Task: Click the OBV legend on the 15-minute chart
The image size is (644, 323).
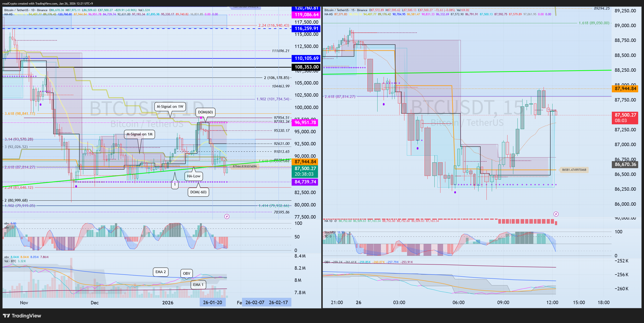Action: tap(327, 262)
